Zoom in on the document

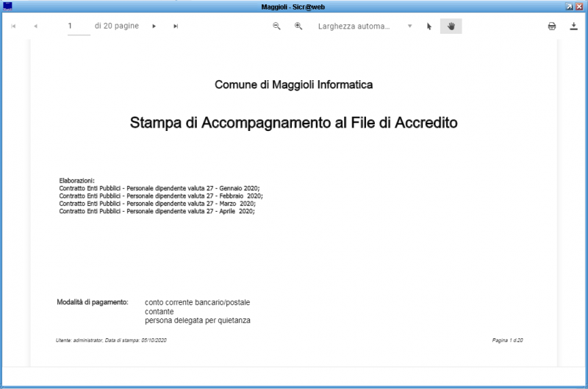pos(298,26)
